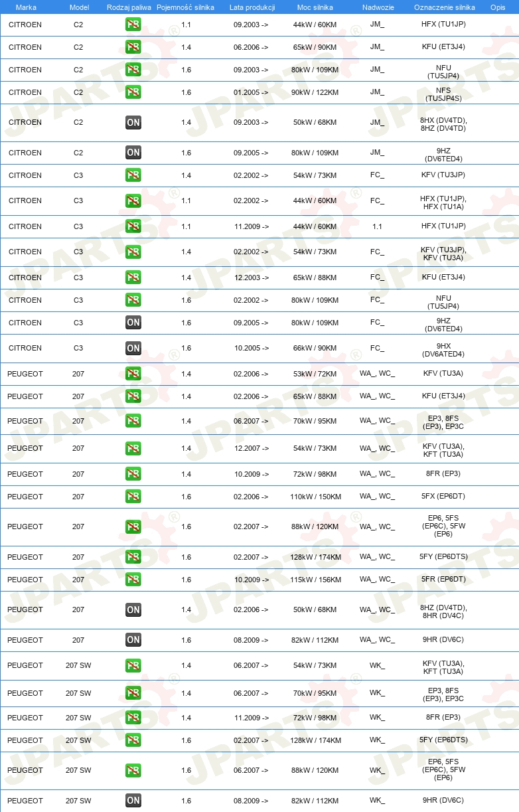The image size is (519, 812).
Task: Click the petrol icon in the 207 SW 54kW / 73KM row
Action: pos(133,666)
